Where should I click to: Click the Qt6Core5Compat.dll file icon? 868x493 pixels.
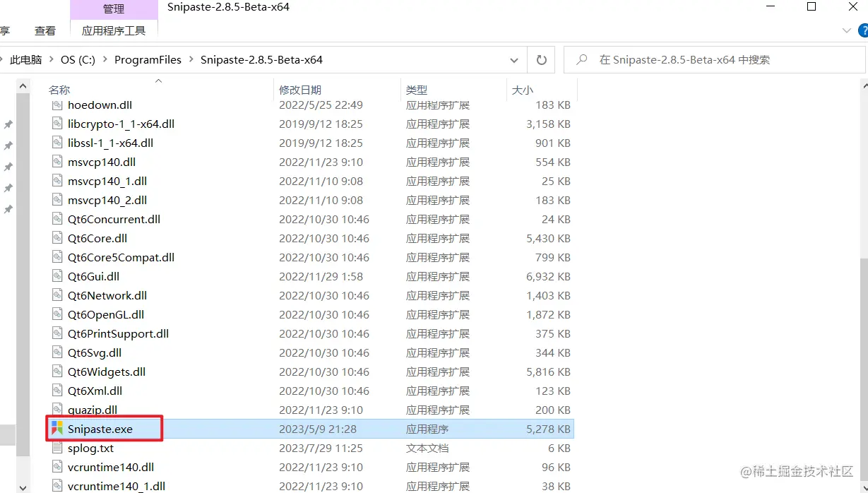(x=57, y=257)
